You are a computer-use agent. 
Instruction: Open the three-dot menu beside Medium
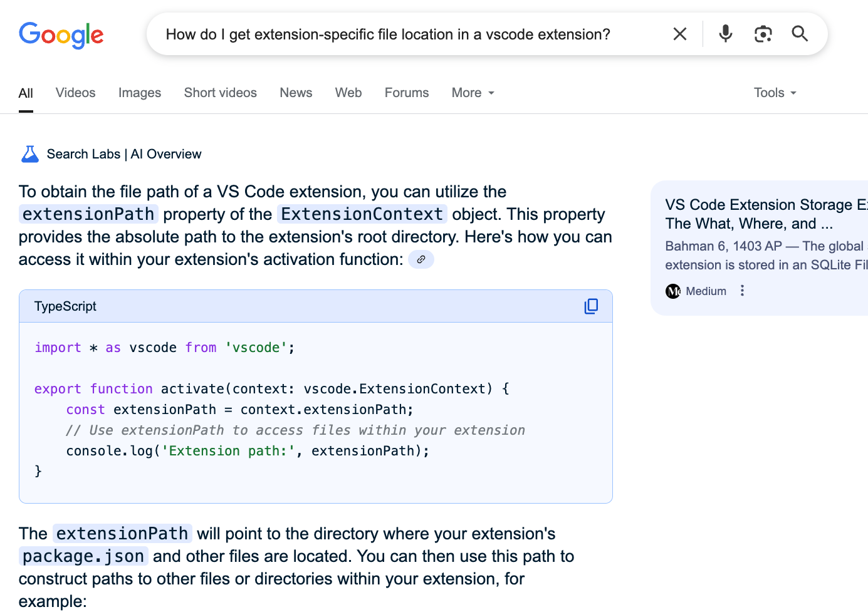pos(742,291)
